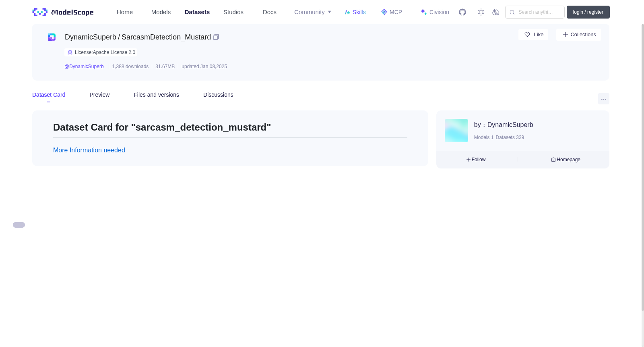Click the heart icon on the Like button
Image resolution: width=644 pixels, height=347 pixels.
tap(527, 35)
